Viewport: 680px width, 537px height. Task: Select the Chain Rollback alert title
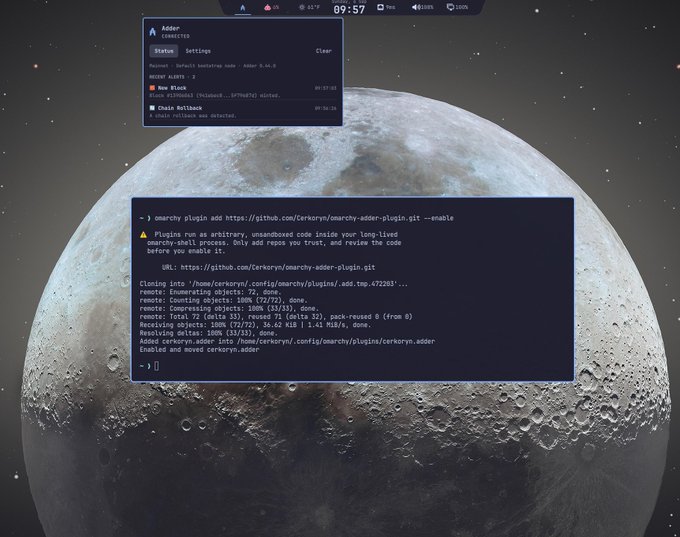(x=180, y=108)
